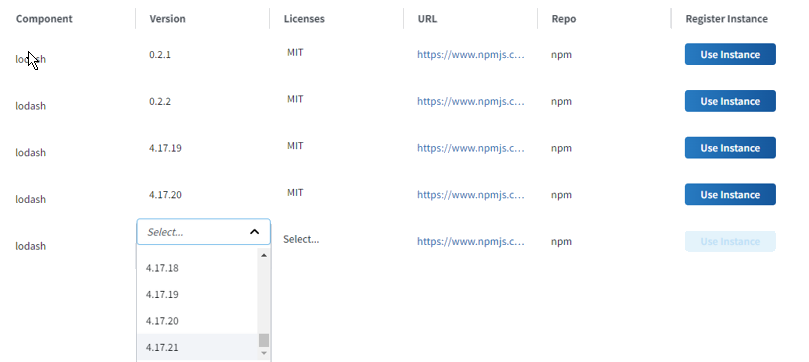Click the URL column header

coord(427,19)
